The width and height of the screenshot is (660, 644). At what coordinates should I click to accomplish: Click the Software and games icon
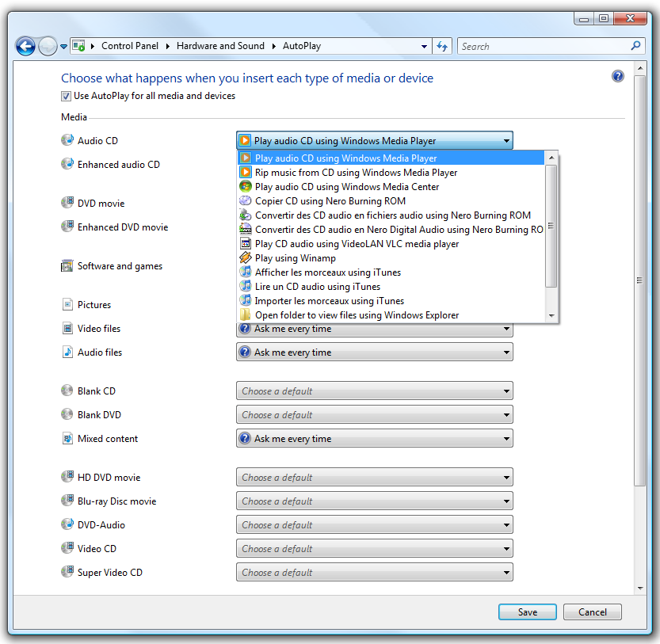pos(67,265)
